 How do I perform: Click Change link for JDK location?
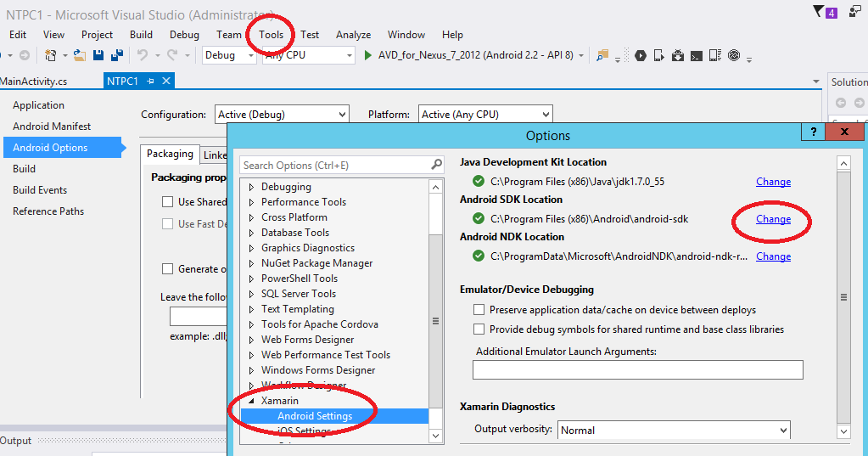pos(773,182)
